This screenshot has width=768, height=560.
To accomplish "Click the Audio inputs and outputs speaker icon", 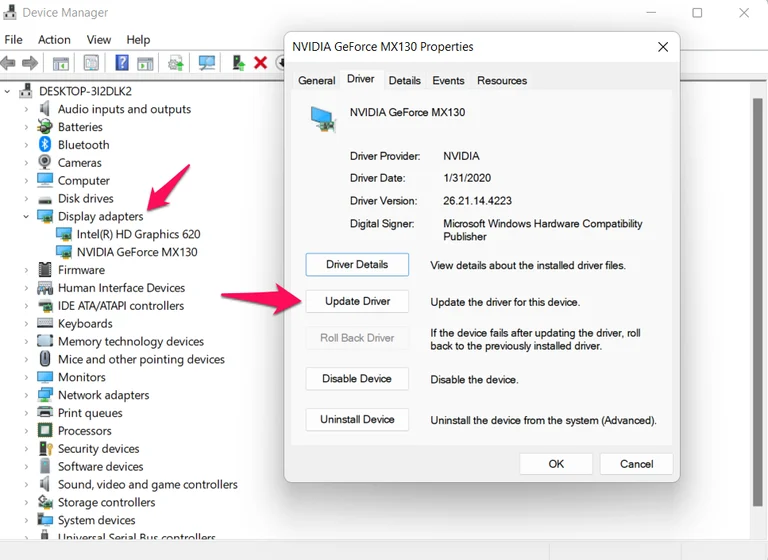I will (45, 109).
